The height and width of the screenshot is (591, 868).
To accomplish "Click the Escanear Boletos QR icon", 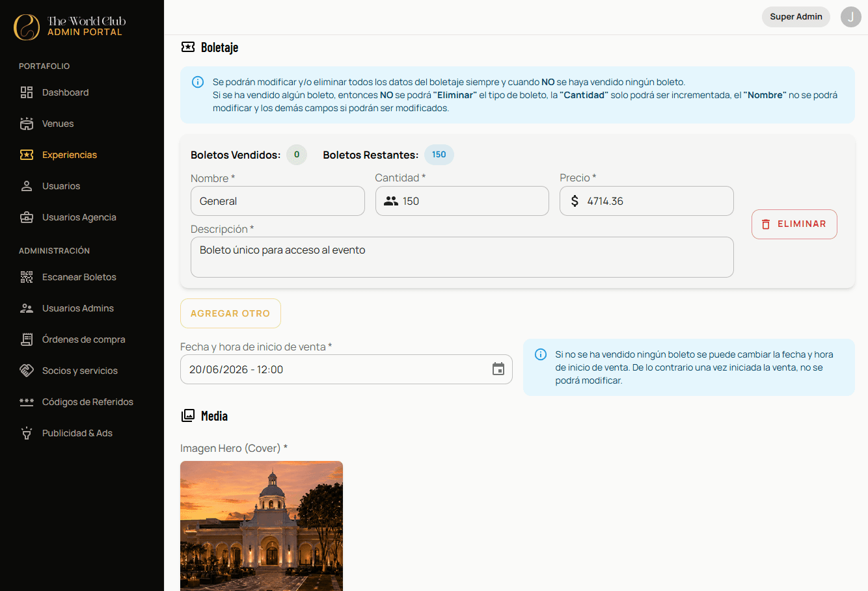I will click(27, 277).
